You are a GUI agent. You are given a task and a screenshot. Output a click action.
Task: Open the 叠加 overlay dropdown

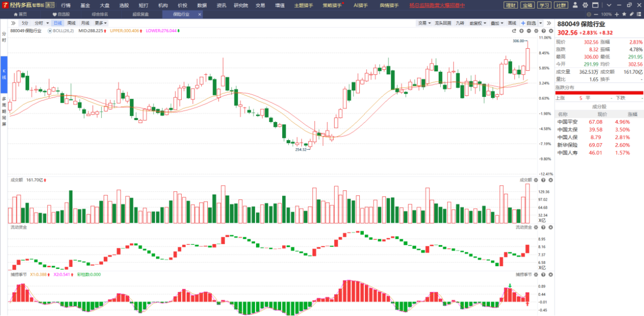(496, 23)
